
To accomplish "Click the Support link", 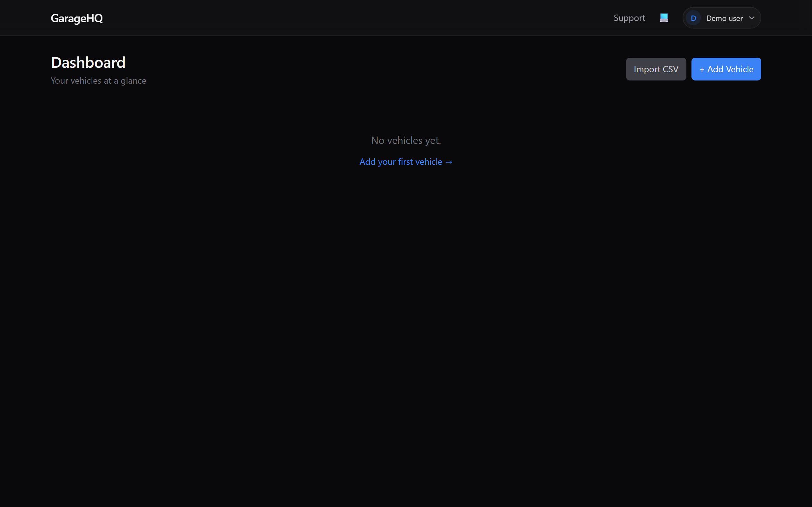I will pos(629,18).
